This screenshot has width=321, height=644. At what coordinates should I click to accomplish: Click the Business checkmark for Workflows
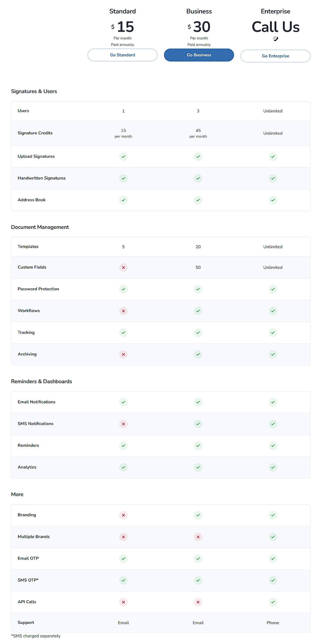(198, 311)
